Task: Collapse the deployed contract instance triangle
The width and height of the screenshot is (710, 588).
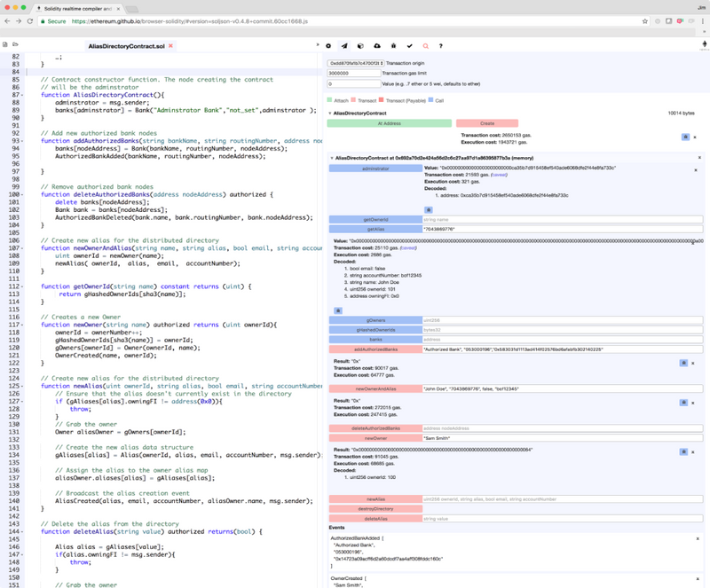Action: tap(332, 158)
